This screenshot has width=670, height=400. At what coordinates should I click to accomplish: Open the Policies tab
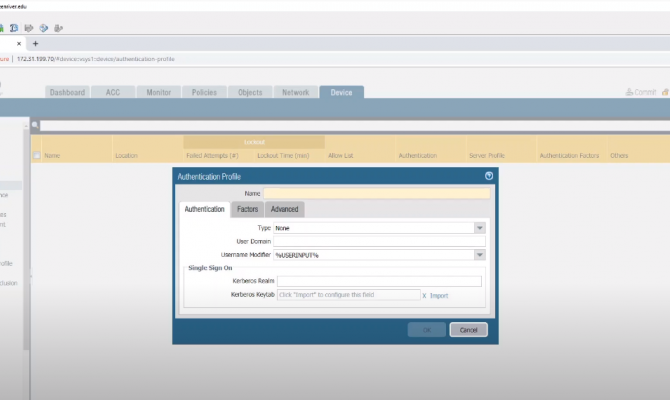(x=204, y=92)
